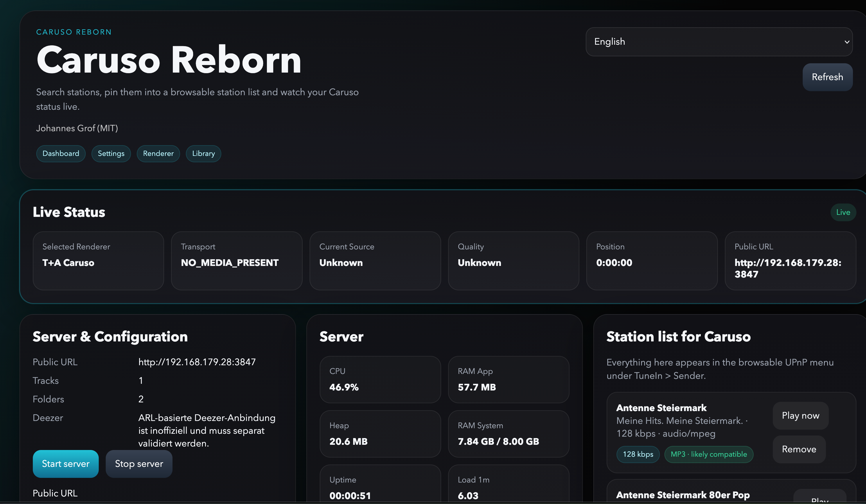Image resolution: width=866 pixels, height=504 pixels.
Task: Click the Caruso Reborn main title
Action: pos(169,60)
